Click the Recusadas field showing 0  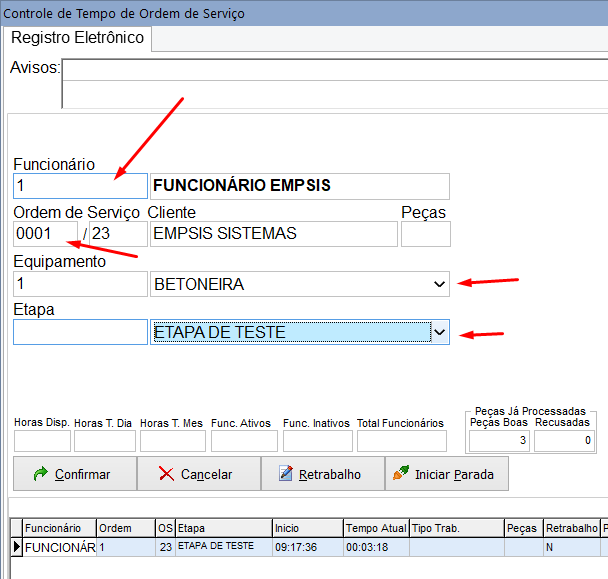pyautogui.click(x=564, y=441)
